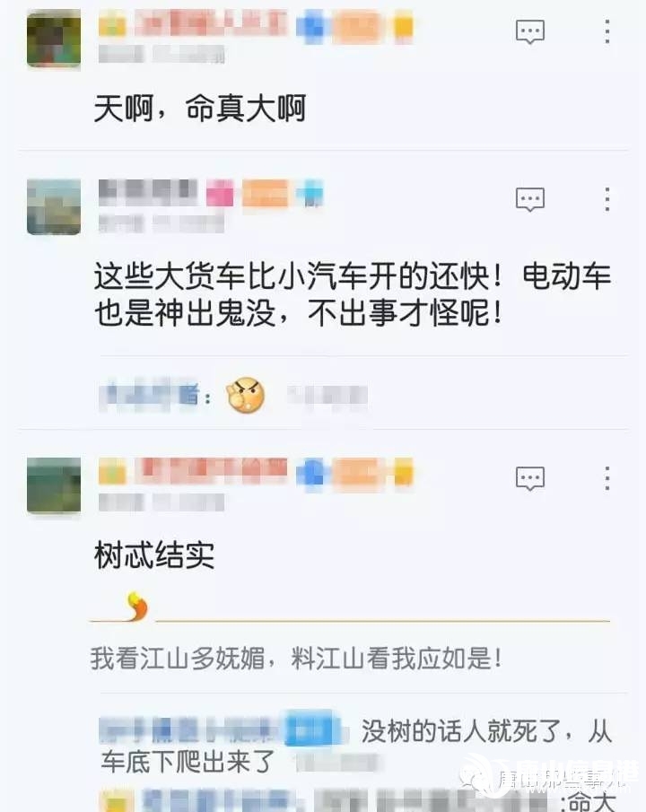Open three-dot menu for '天啊，命真大啊' comment

607,31
